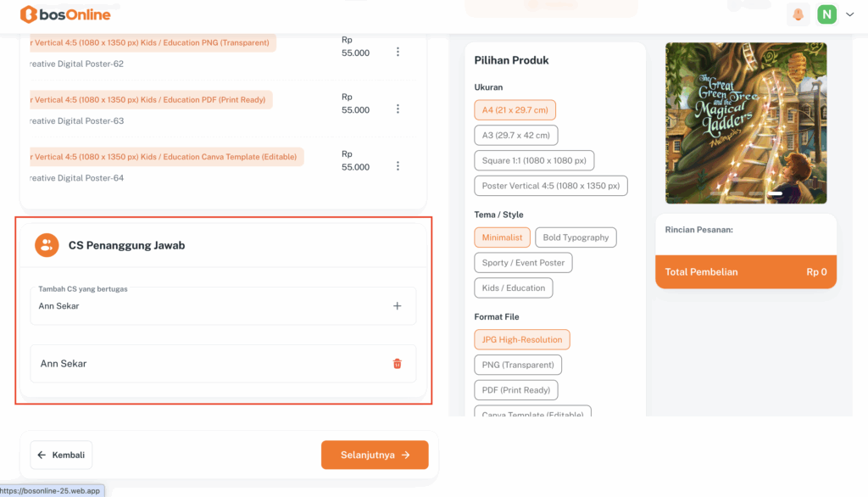
Task: Open the notification bell icon
Action: click(798, 14)
